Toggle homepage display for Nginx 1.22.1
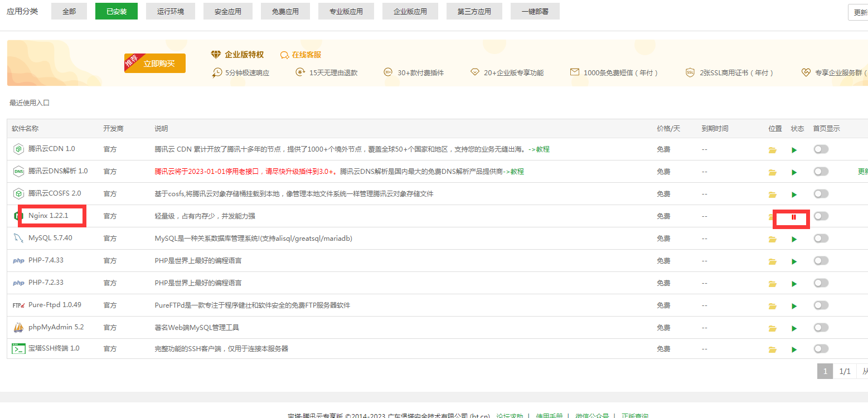This screenshot has height=418, width=868. tap(821, 216)
